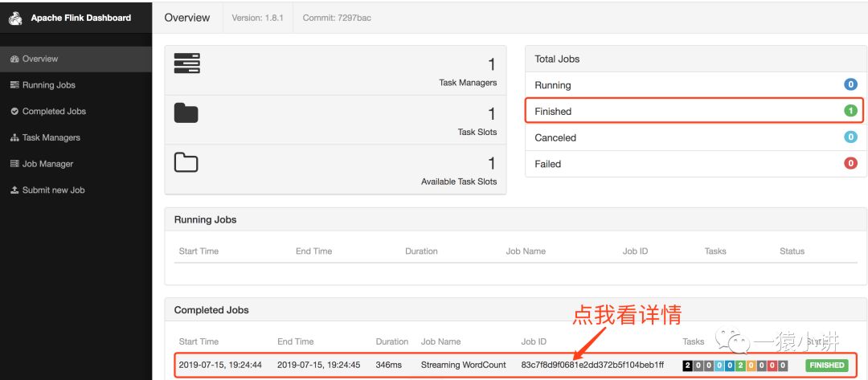Go to Completed Jobs in sidebar
The image size is (868, 380).
76,111
